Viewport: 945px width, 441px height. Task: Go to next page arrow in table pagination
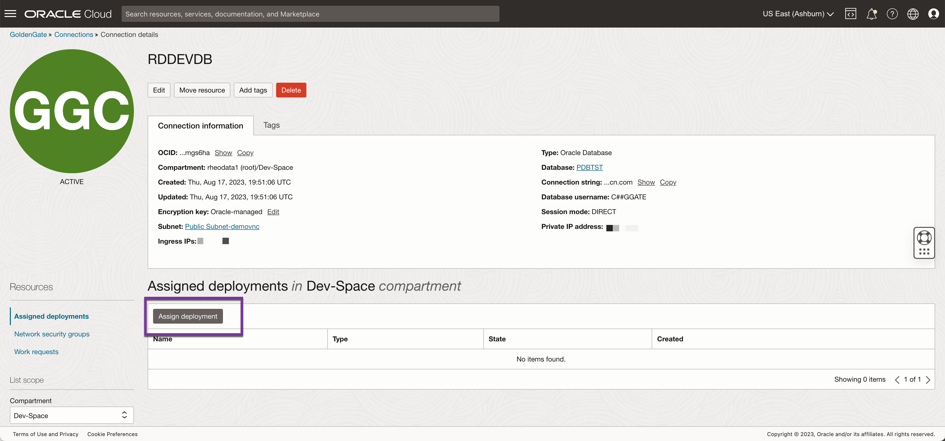(928, 380)
